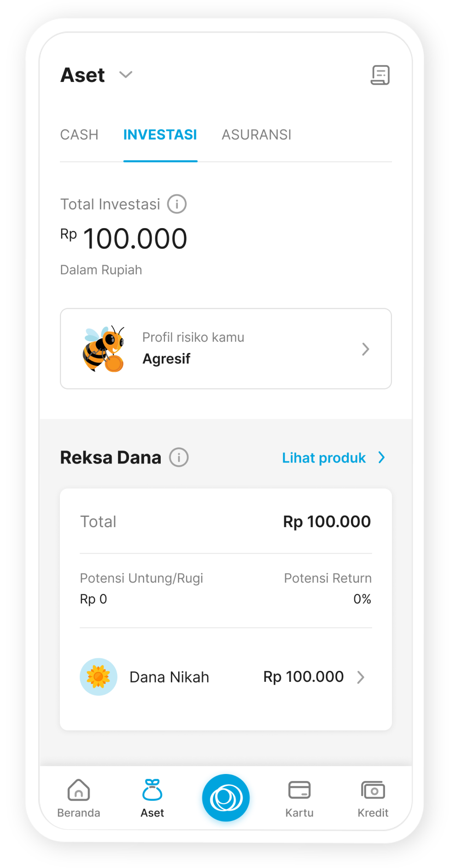Expand the Aset dropdown chevron
Image resolution: width=456 pixels, height=868 pixels.
coord(126,75)
